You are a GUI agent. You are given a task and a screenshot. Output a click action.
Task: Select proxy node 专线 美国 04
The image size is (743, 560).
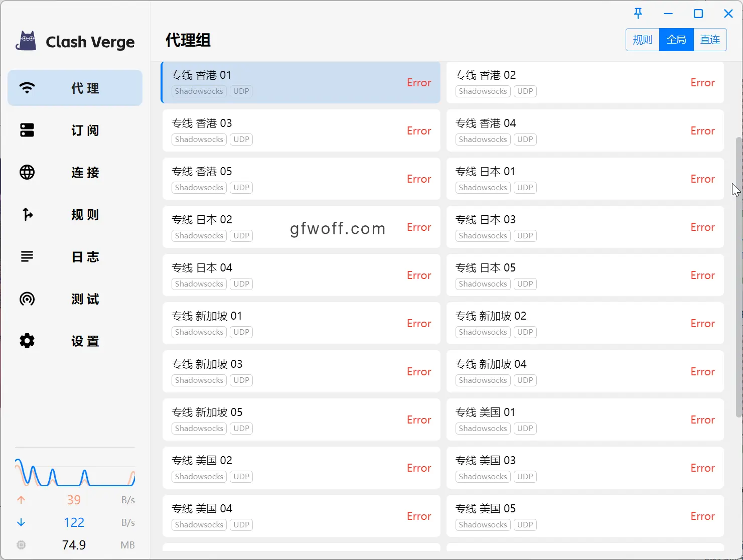301,516
